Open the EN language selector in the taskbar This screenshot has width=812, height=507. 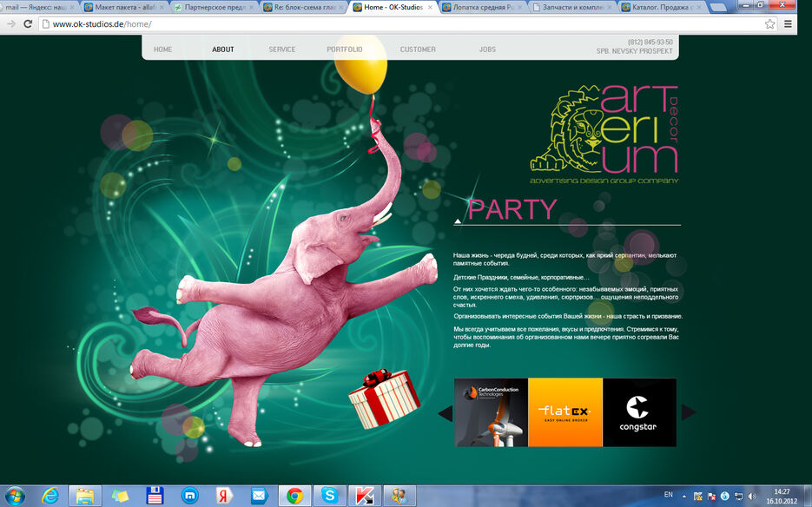click(x=669, y=495)
